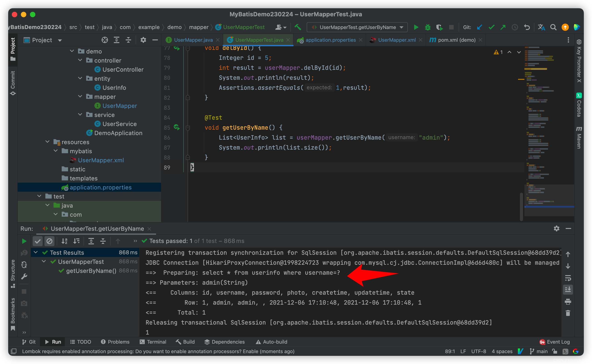
Task: Clear all console output trash icon
Action: (568, 313)
